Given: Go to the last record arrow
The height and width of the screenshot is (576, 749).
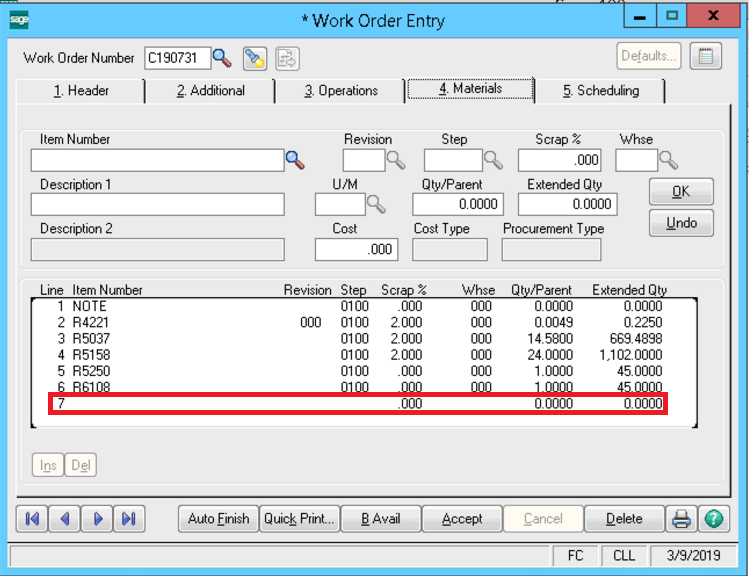Looking at the screenshot, I should click(x=129, y=519).
